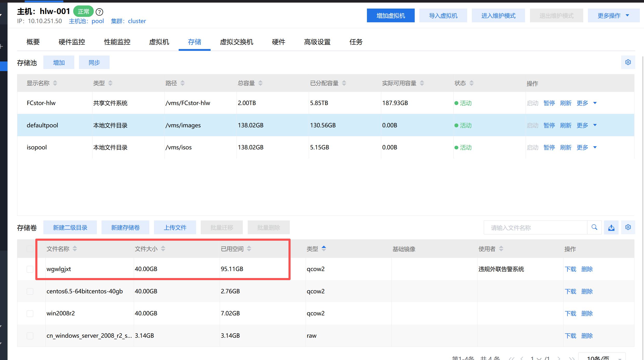The image size is (644, 360).
Task: Click the 增加虚拟机 button
Action: (x=391, y=16)
